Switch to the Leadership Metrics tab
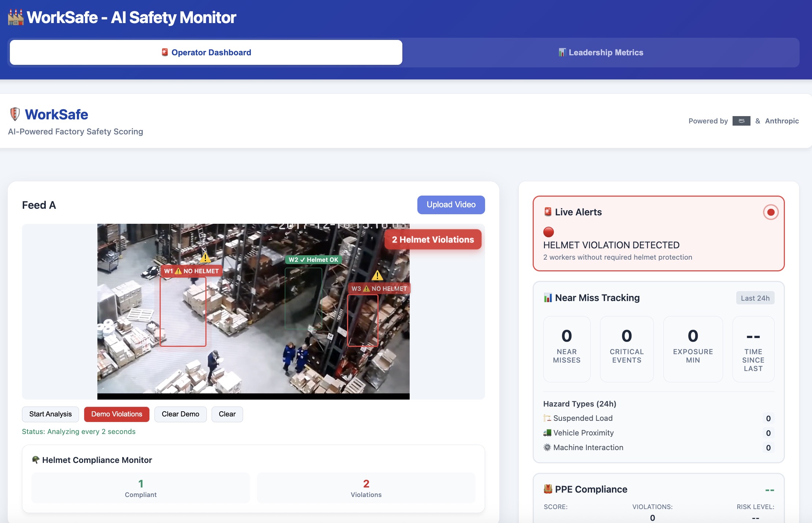This screenshot has height=523, width=812. coord(600,52)
